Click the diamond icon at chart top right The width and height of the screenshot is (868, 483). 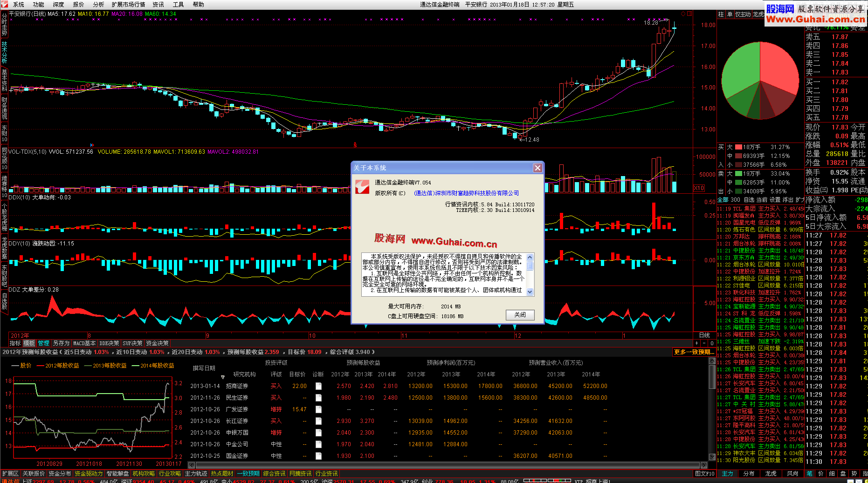683,14
